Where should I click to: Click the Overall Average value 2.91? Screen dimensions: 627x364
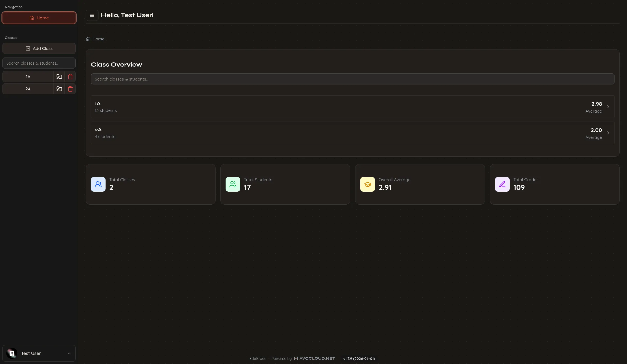click(x=385, y=188)
